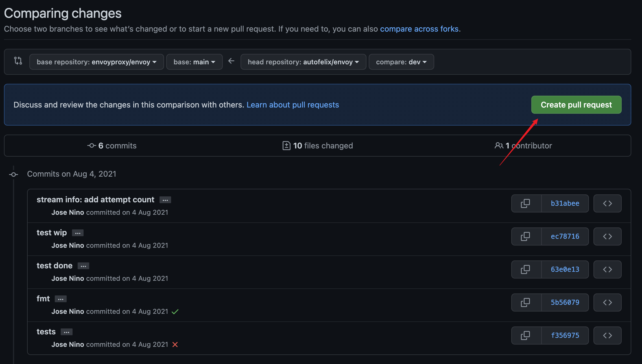Click the 'Comparing changes' page heading
Viewport: 642px width, 364px height.
(63, 13)
